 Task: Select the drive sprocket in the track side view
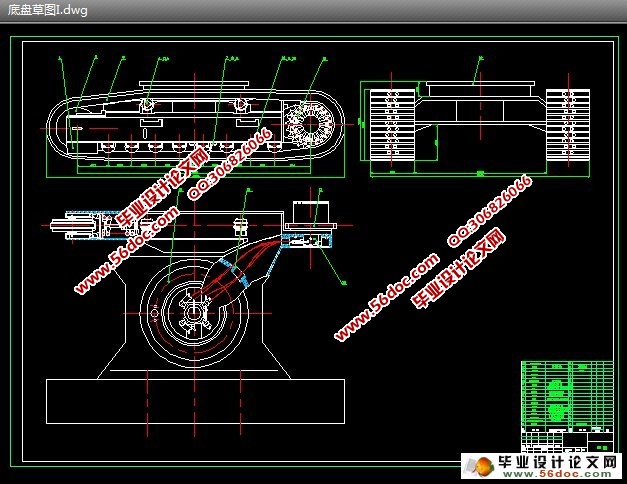tap(311, 124)
